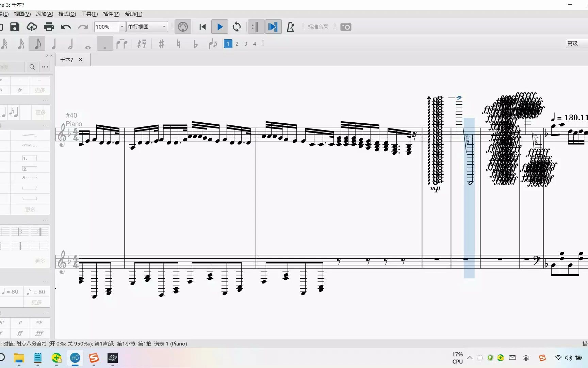Screen dimensions: 588x368
Task: Select the half note duration
Action: click(71, 44)
